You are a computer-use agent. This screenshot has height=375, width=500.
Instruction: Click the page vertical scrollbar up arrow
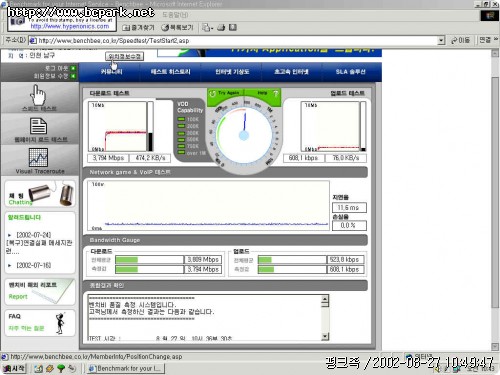[495, 53]
